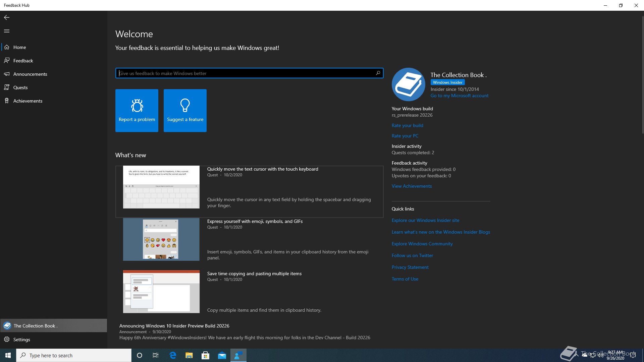This screenshot has width=644, height=362.
Task: Open the Mail app from the taskbar
Action: tap(222, 355)
